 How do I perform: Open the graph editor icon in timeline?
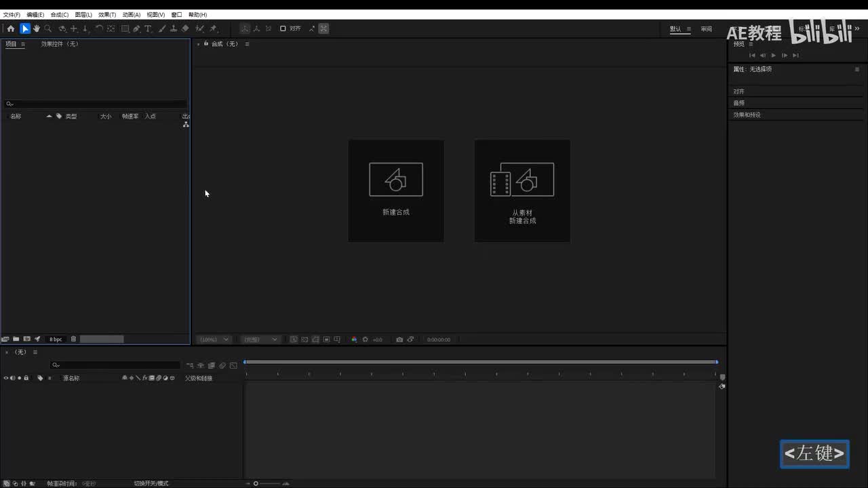[x=233, y=365]
